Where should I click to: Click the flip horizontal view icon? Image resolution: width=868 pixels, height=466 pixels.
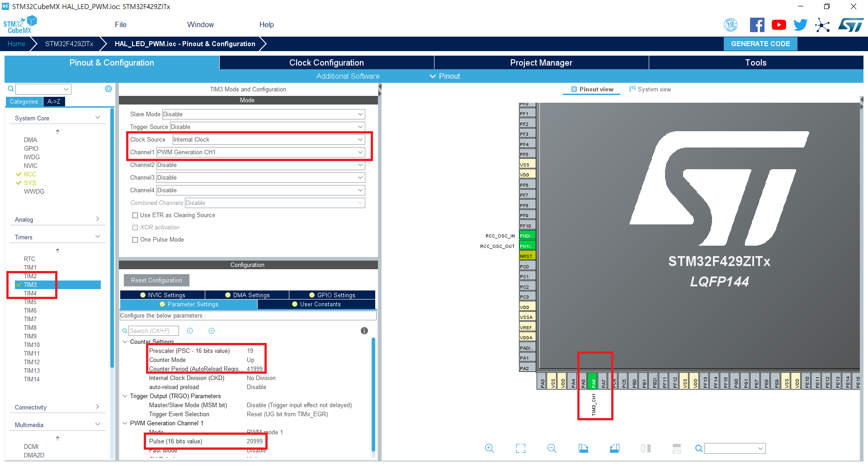(x=646, y=448)
